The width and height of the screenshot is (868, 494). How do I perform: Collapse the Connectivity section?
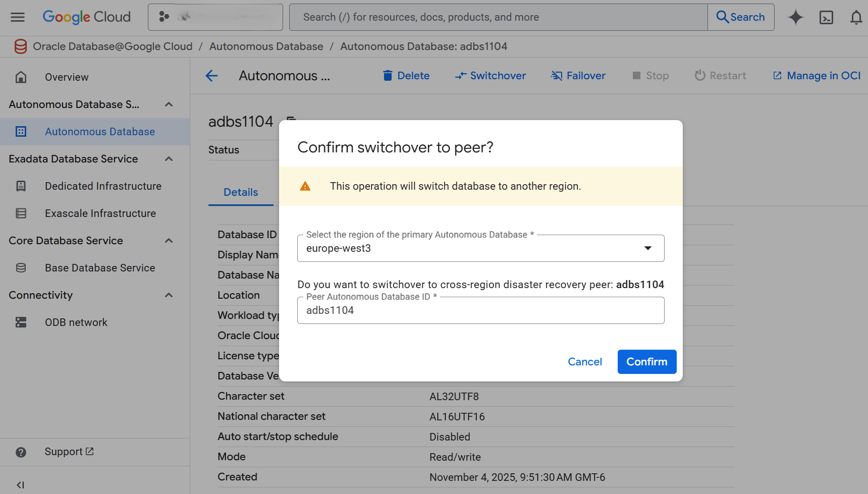[169, 295]
